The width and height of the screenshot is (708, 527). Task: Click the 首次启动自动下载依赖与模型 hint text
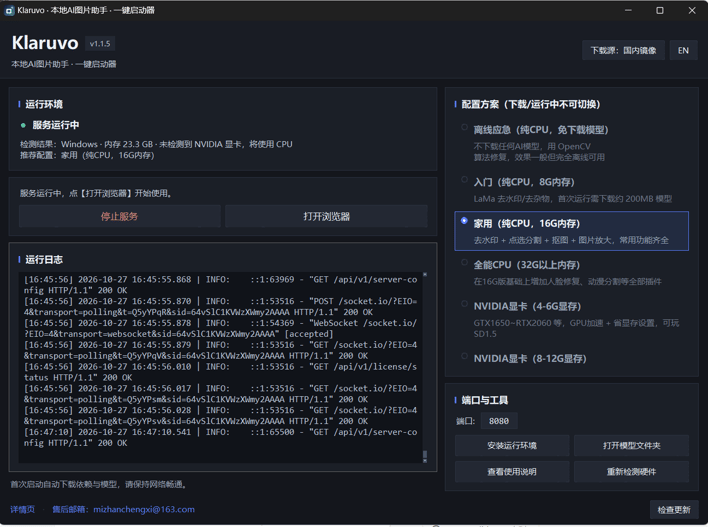[98, 485]
